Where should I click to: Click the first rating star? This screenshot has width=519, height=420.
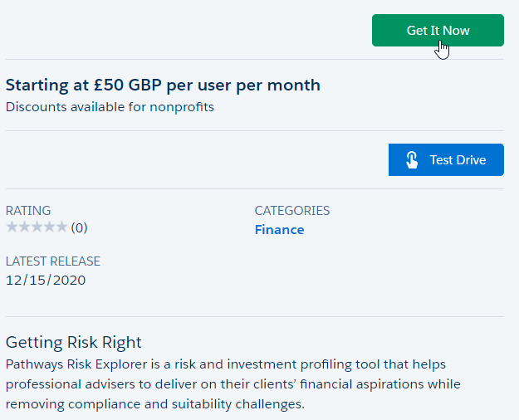[x=12, y=227]
